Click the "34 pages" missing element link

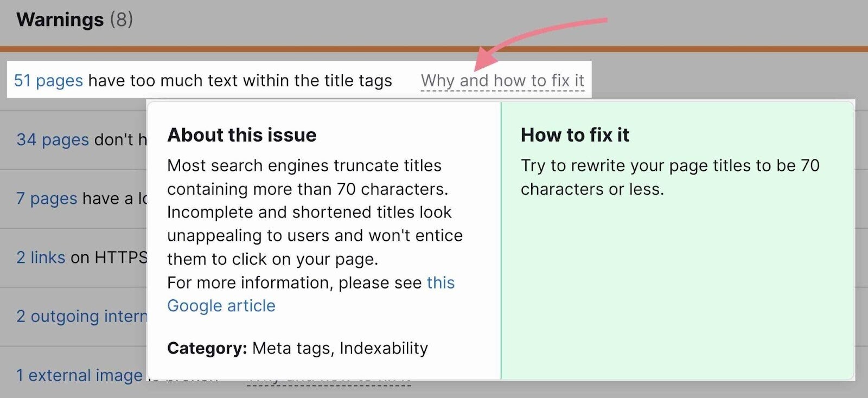pyautogui.click(x=52, y=139)
